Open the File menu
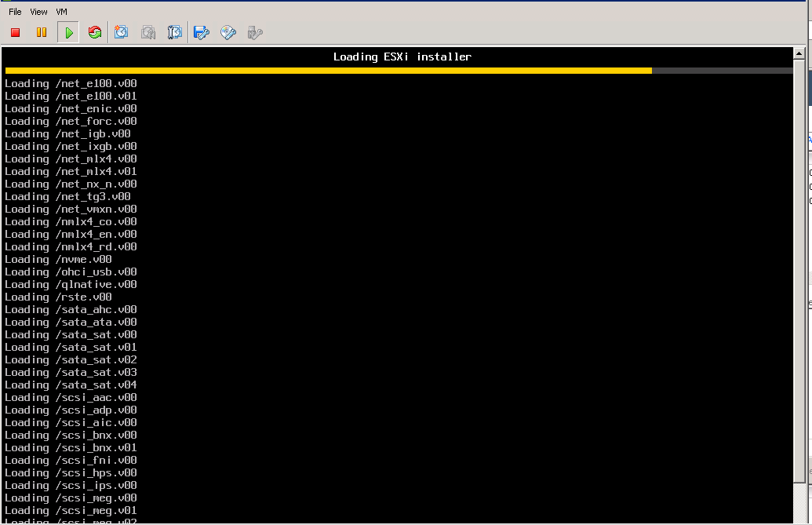This screenshot has width=812, height=525. (15, 12)
